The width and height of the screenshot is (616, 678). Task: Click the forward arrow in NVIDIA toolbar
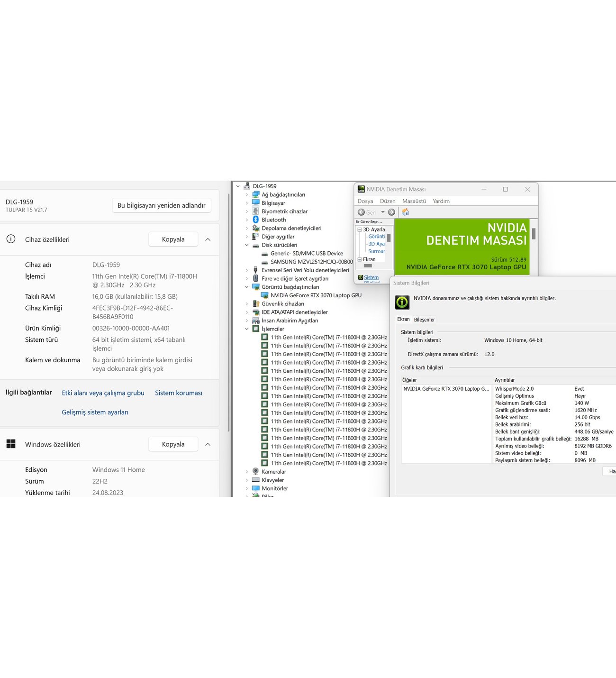pyautogui.click(x=391, y=212)
